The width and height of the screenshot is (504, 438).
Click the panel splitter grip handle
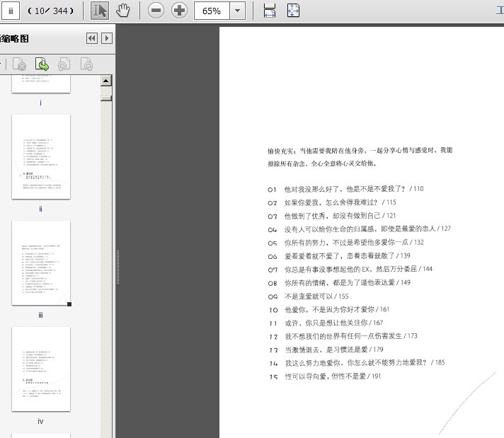point(118,267)
